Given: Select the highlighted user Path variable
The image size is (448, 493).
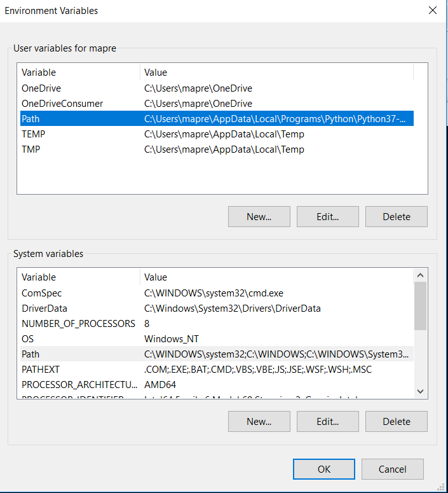Looking at the screenshot, I should pos(217,118).
